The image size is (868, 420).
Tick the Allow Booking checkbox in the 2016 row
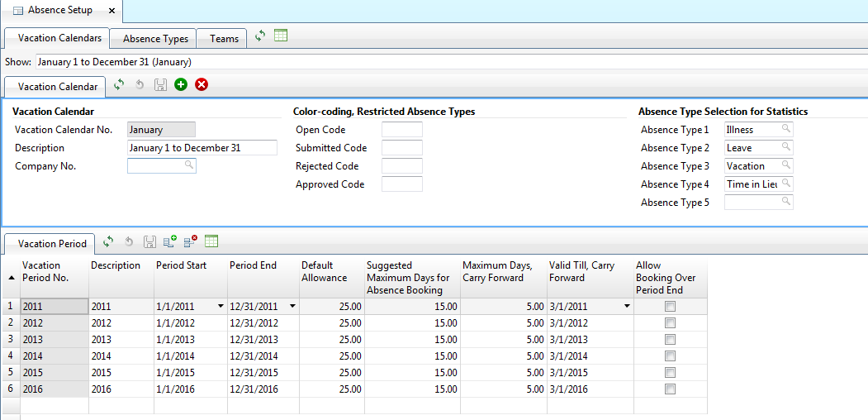(670, 389)
